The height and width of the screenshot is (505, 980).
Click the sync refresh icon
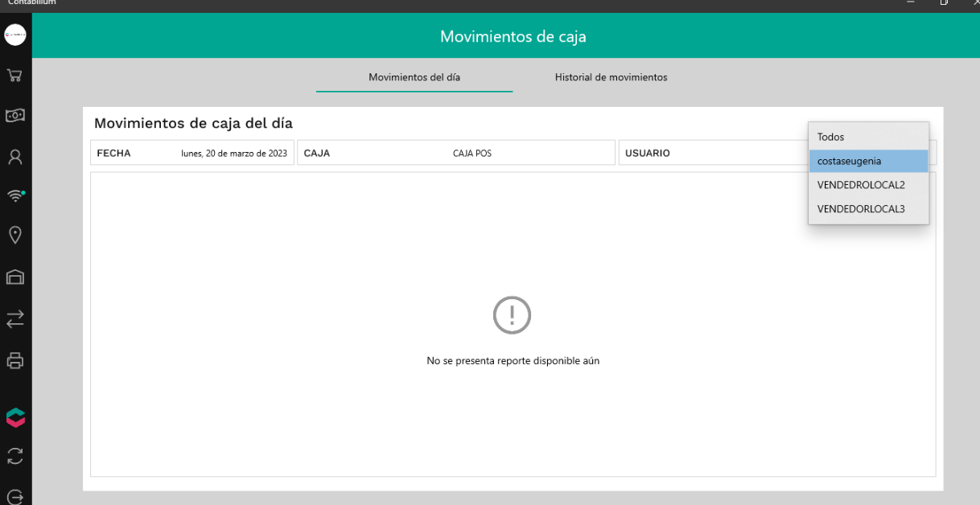(x=15, y=457)
